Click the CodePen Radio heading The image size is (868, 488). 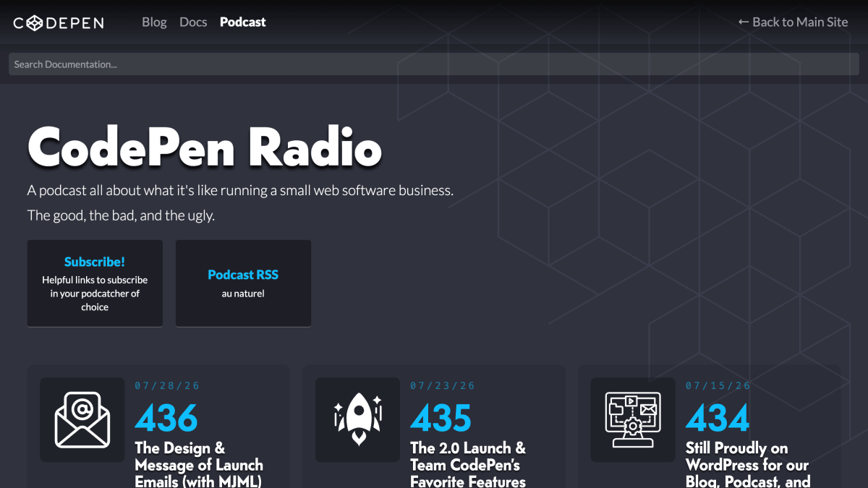(205, 147)
